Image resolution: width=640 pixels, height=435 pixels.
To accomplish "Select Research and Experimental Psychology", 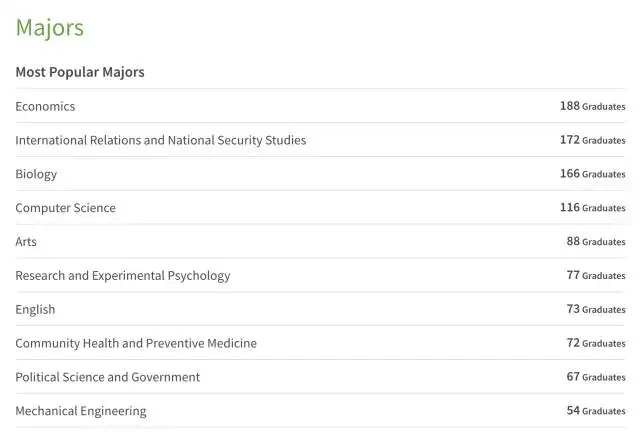I will coord(122,275).
